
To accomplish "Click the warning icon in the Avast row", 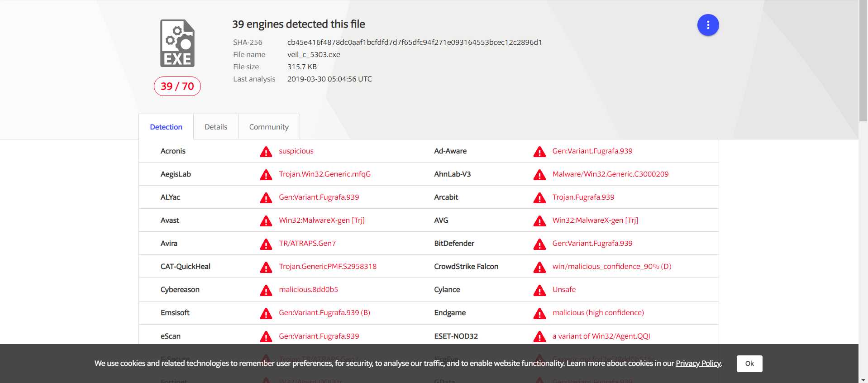I will click(266, 221).
